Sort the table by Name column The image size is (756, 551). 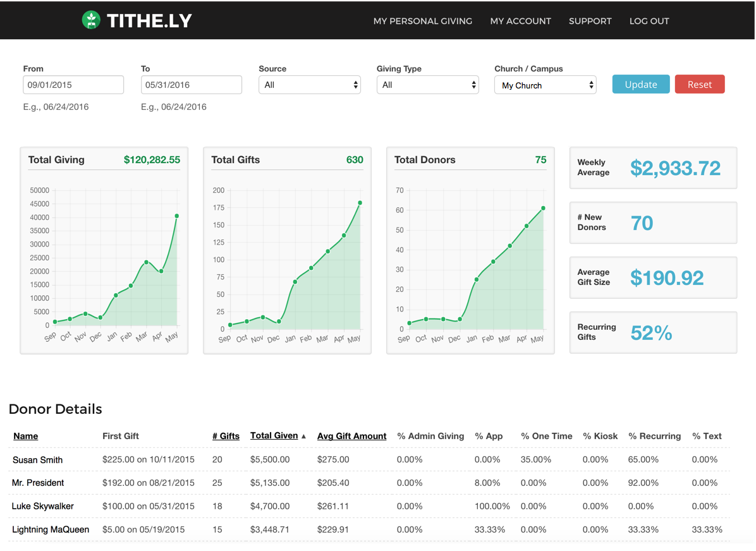point(25,436)
